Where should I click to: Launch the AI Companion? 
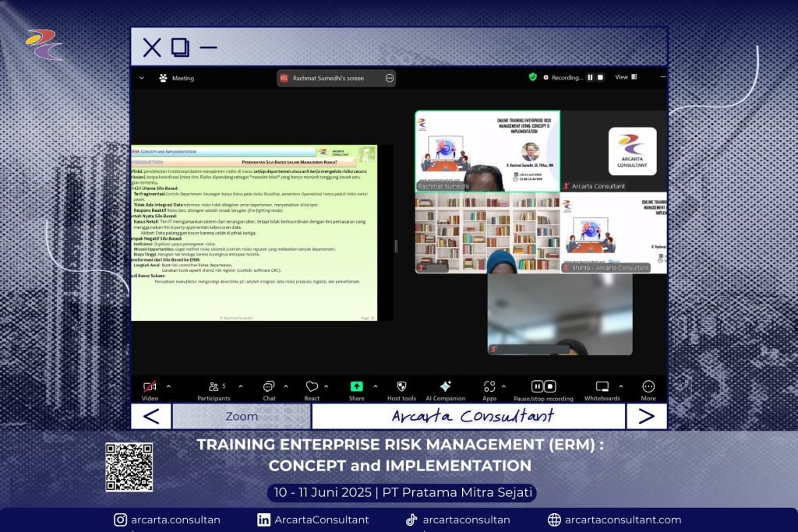[x=445, y=387]
